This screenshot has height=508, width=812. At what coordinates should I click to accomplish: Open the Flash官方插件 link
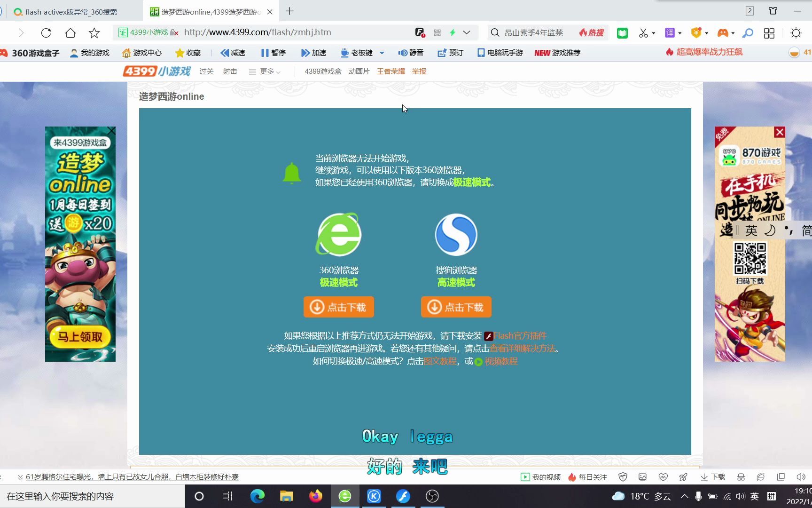click(x=520, y=336)
